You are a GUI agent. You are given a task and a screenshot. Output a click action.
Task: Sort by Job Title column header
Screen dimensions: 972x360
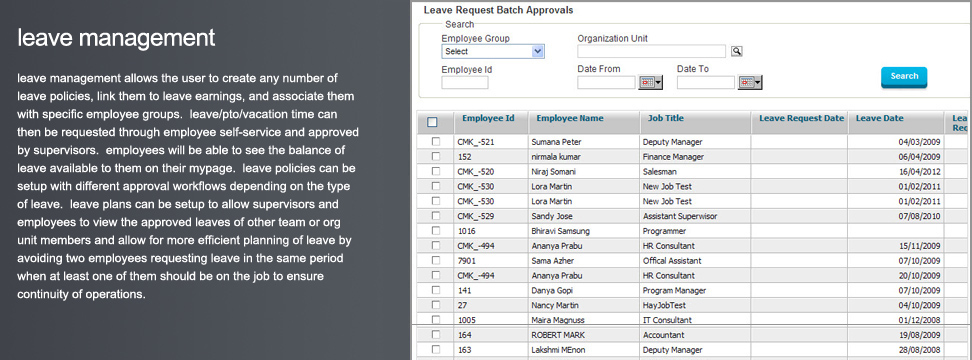tap(666, 118)
